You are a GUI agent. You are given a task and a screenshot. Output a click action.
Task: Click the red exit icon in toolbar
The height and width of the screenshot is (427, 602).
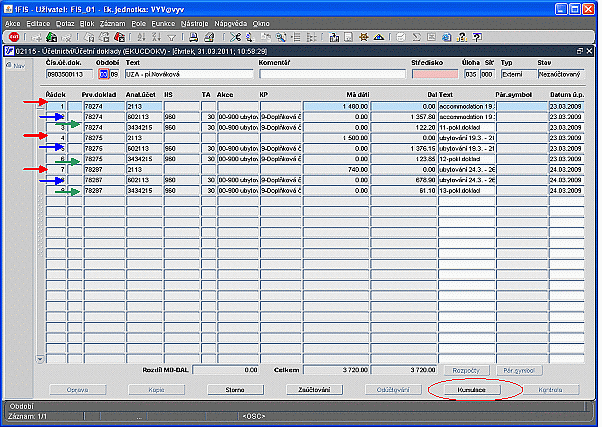coord(13,36)
